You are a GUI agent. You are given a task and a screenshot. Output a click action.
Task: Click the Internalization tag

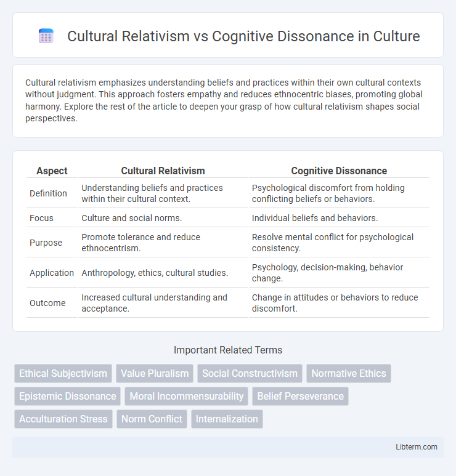click(227, 419)
